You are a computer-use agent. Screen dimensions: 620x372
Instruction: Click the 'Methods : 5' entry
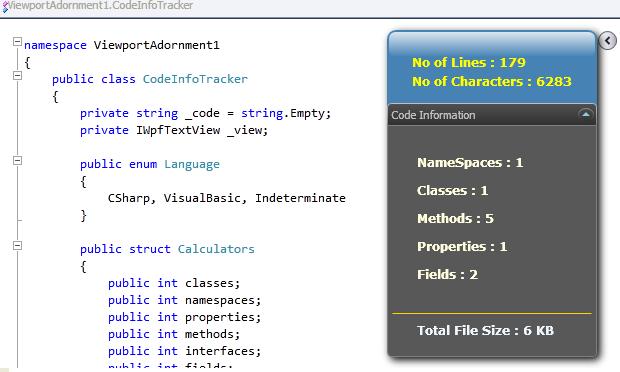(455, 219)
